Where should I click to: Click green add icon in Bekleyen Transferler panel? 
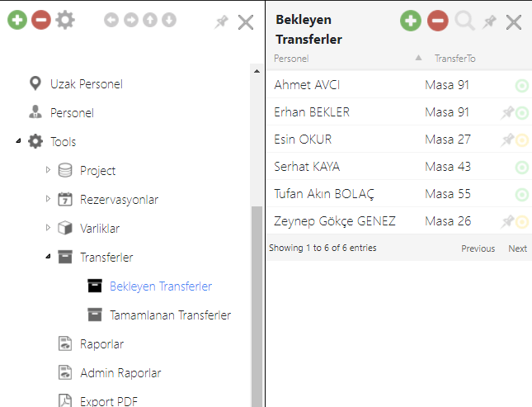(411, 21)
